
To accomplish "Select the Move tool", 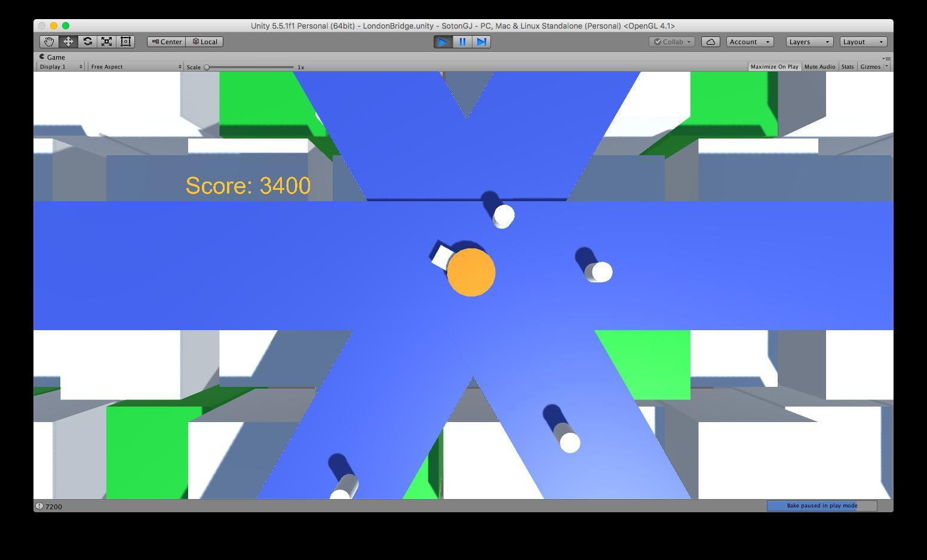I will coord(68,42).
